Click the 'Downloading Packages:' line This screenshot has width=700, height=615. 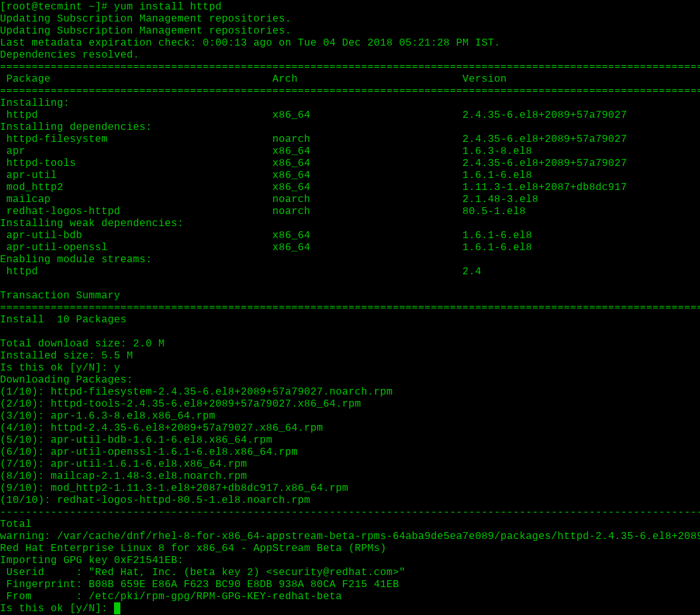coord(67,380)
